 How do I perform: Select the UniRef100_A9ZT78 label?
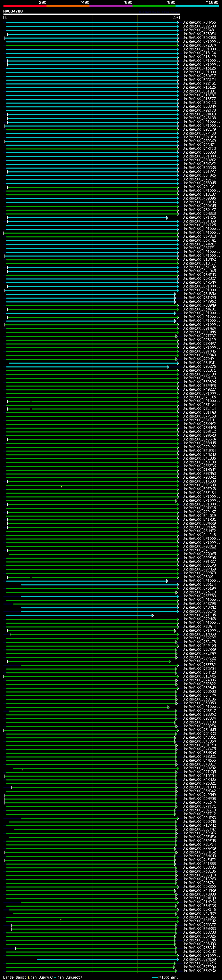tap(199, 110)
